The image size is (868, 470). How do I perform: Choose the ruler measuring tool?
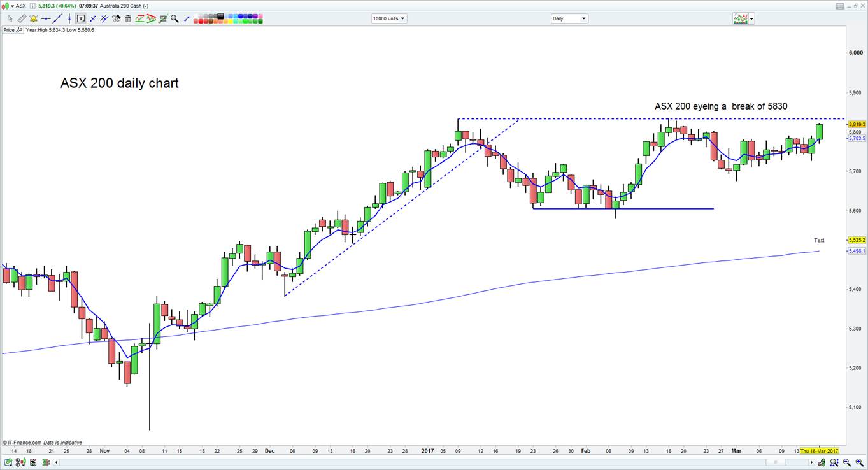click(x=22, y=18)
